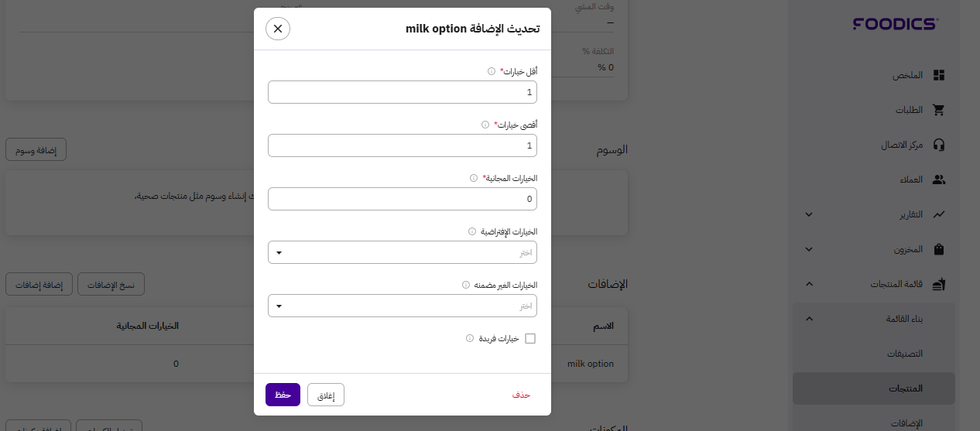980x431 pixels.
Task: Expand the التقارير sidebar section
Action: [x=809, y=214]
